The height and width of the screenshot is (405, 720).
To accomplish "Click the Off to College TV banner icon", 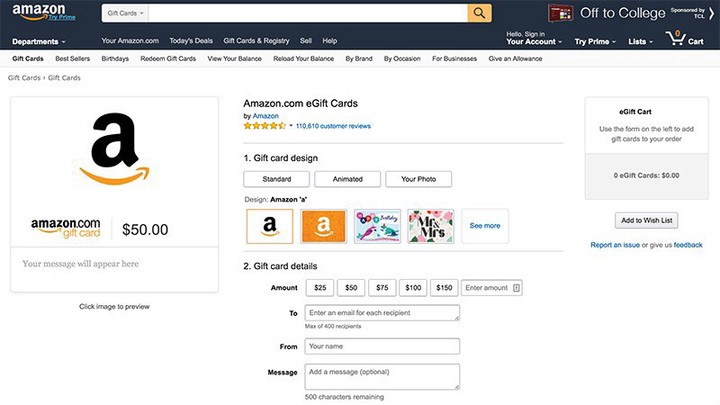I will (x=560, y=13).
